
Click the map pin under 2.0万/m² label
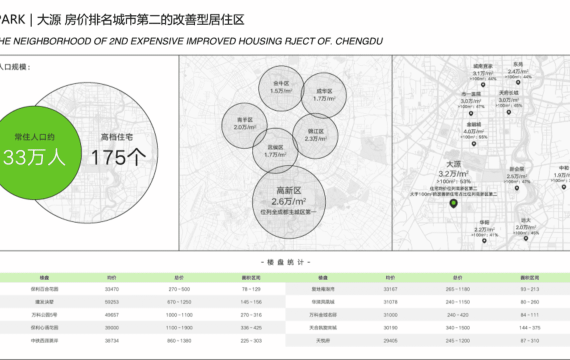click(526, 238)
